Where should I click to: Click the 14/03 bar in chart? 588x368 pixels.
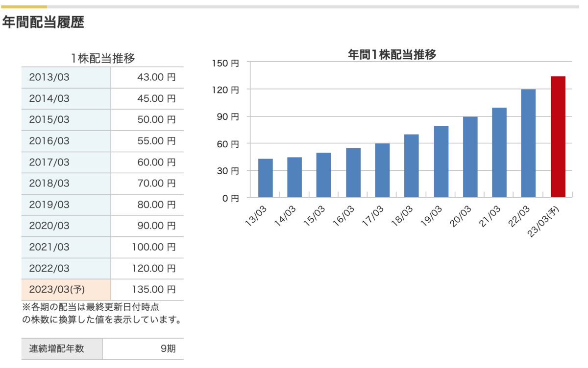[294, 177]
